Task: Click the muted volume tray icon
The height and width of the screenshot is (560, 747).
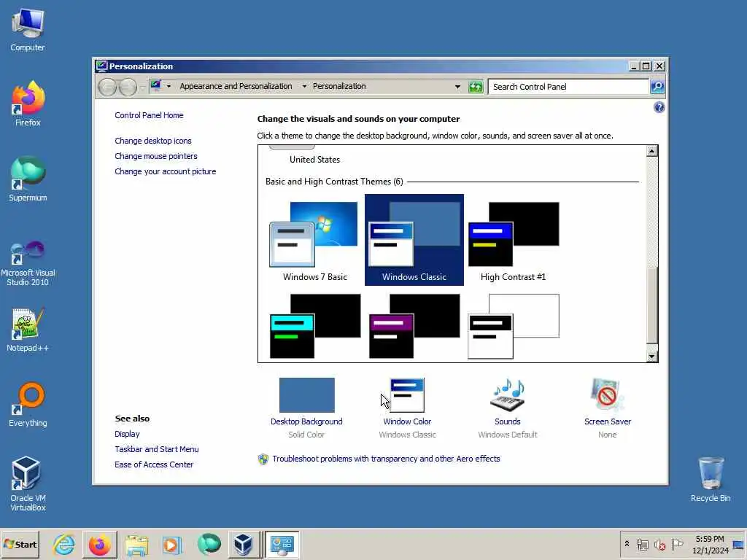Action: [659, 544]
